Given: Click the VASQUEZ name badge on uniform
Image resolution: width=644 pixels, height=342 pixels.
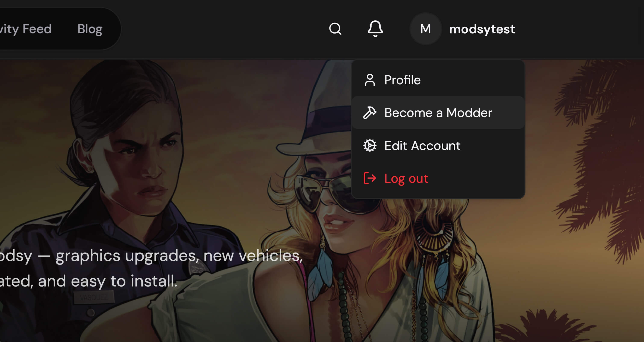Looking at the screenshot, I should [94, 298].
